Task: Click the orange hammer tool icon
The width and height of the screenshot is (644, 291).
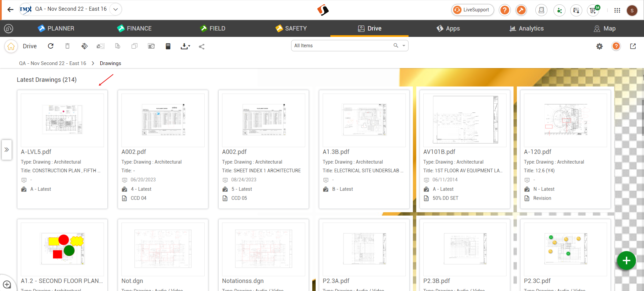Action: click(x=521, y=10)
